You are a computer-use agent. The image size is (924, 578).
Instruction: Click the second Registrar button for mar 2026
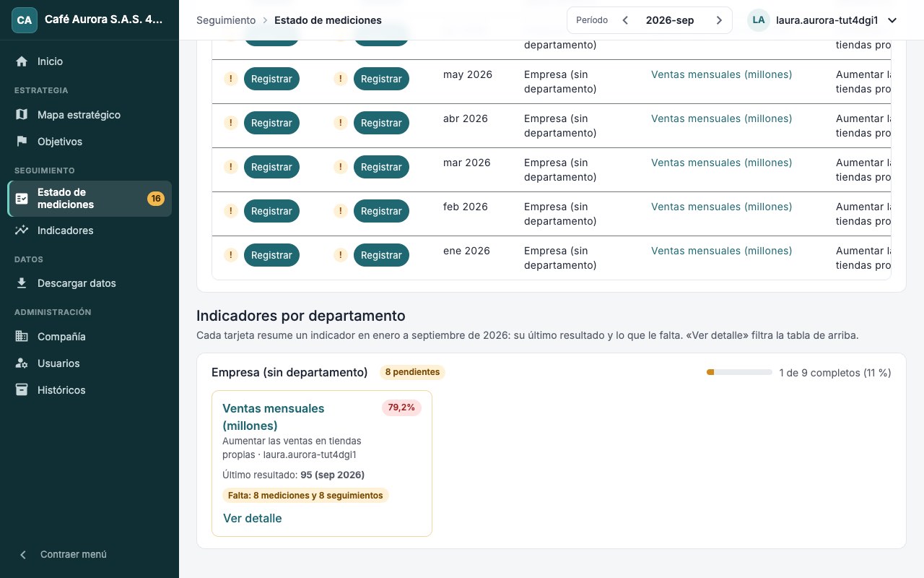(381, 167)
